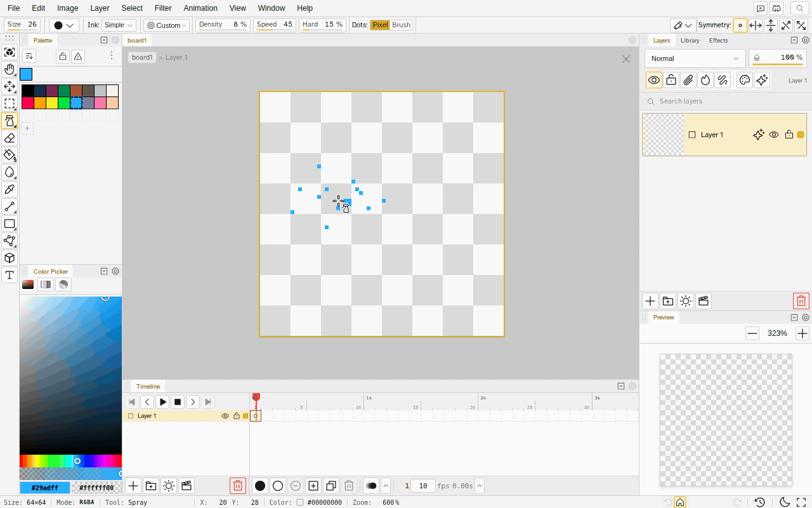Select the Eyedropper color picker tool
The image size is (812, 508).
[x=10, y=189]
